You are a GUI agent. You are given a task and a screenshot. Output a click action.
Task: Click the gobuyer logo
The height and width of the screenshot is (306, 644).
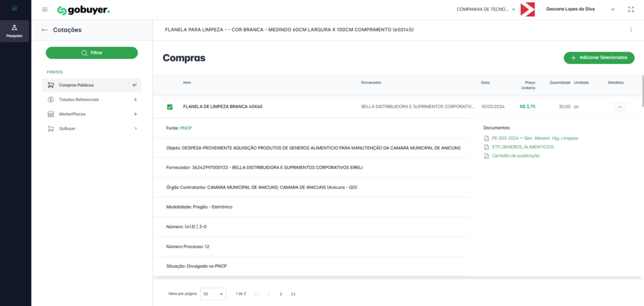pos(83,10)
